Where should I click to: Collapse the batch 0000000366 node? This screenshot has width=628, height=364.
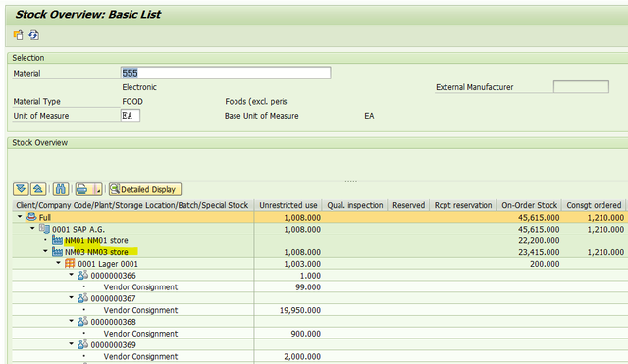(71, 275)
